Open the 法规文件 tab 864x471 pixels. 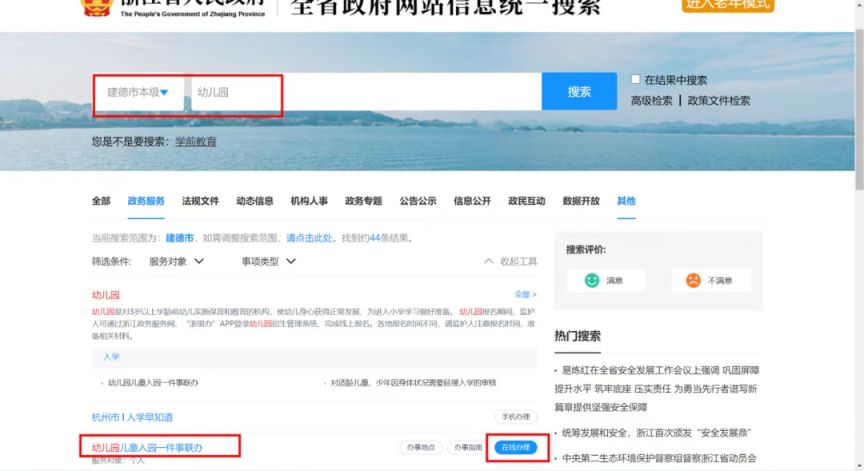(201, 201)
